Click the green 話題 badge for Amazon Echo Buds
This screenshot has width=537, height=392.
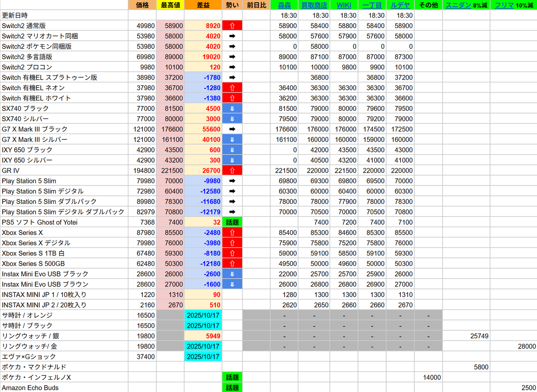232,388
